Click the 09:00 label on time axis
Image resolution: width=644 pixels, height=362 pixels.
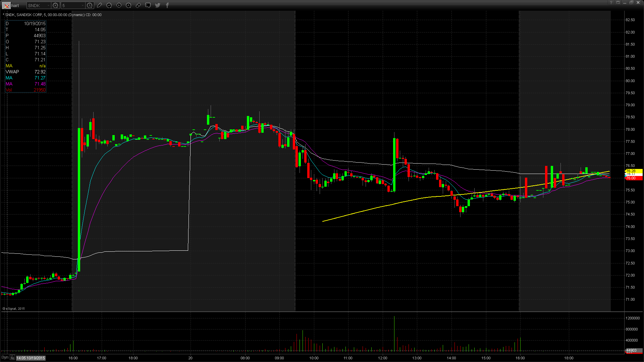279,358
